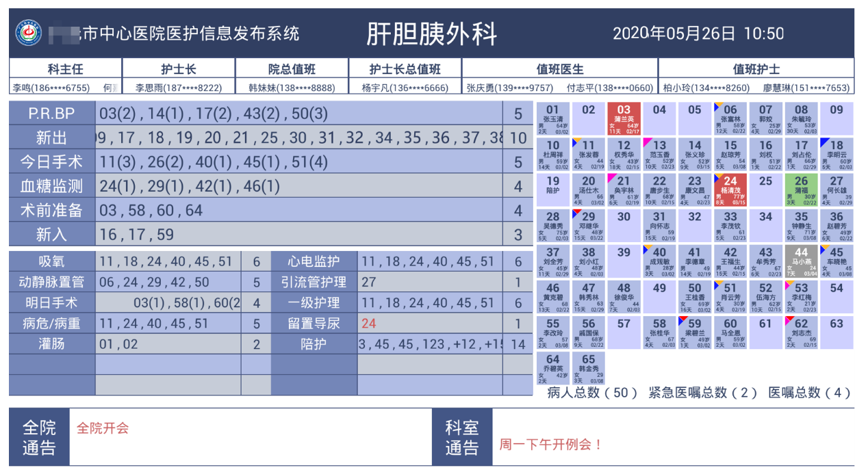This screenshot has width=868, height=470.
Task: Open the red bed 24 patient card
Action: coord(730,190)
